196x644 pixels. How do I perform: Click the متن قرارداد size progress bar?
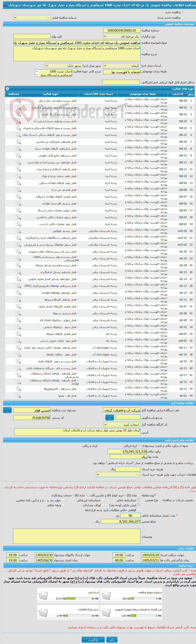tap(143, 616)
